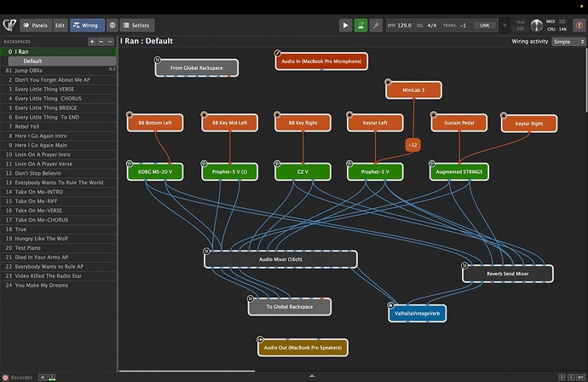Switch to the Setlists view
Screen dimensions: 588x382
click(137, 25)
